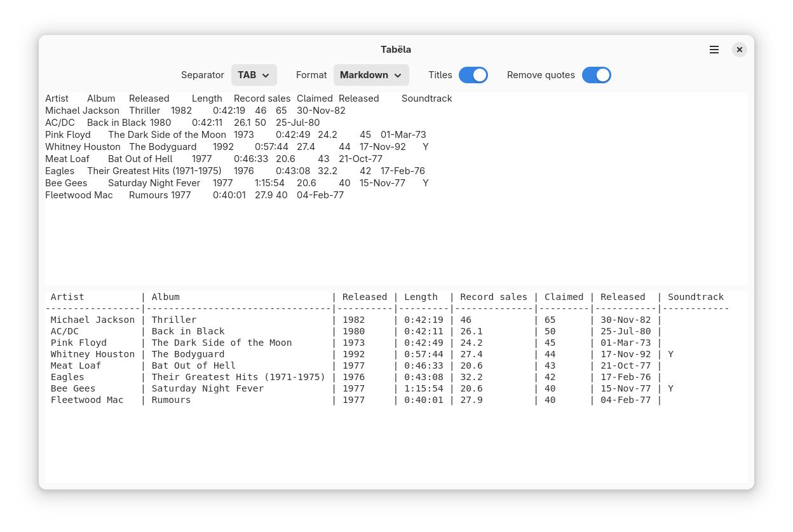The height and width of the screenshot is (532, 793).
Task: Click the Soundtrack column header
Action: pyautogui.click(x=696, y=297)
